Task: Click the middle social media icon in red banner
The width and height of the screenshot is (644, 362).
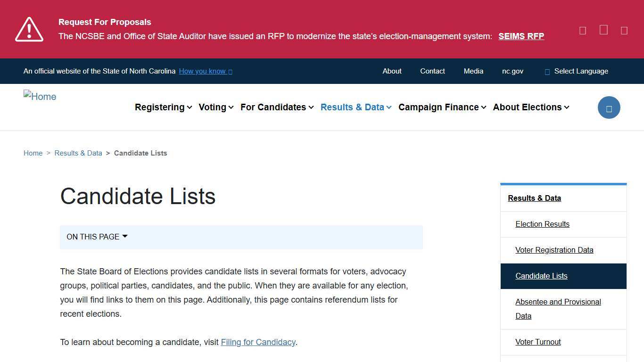Action: pos(603,30)
